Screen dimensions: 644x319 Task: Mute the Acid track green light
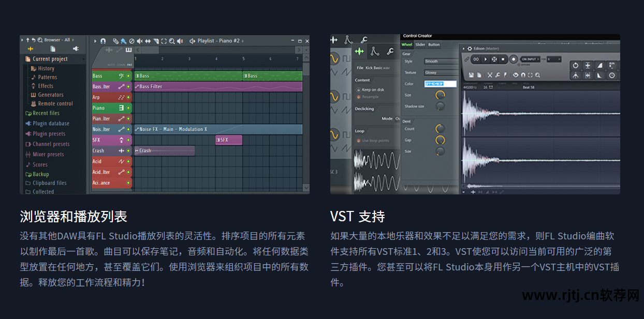128,161
